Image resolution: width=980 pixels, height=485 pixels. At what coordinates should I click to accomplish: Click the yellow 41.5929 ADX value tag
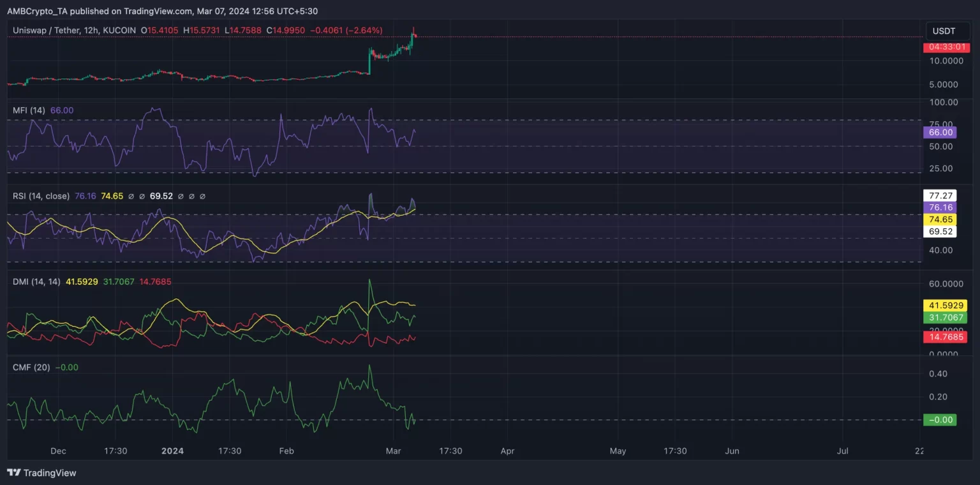tap(944, 306)
